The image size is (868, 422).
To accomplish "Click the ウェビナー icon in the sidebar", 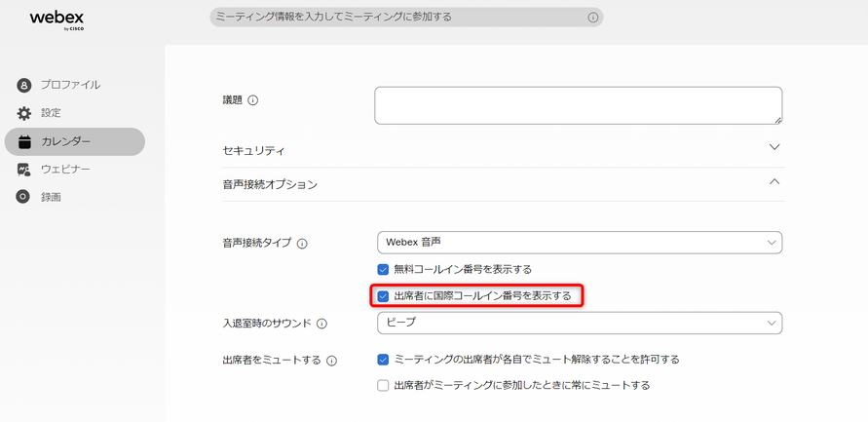I will (23, 170).
